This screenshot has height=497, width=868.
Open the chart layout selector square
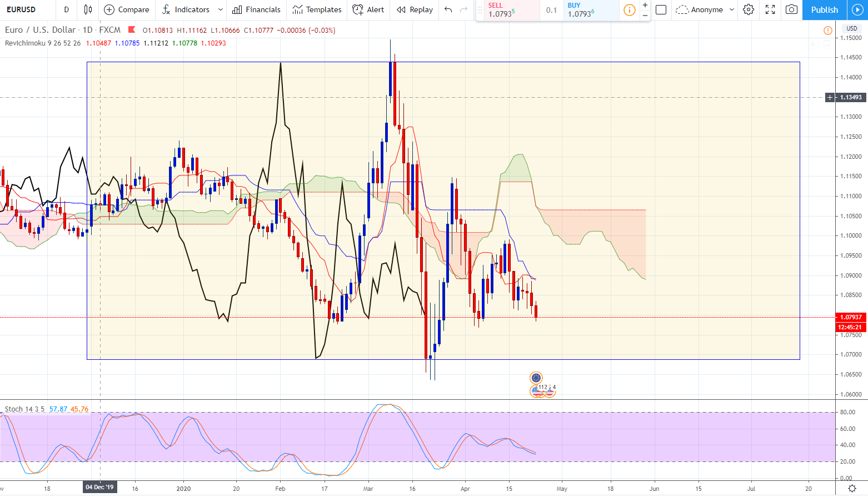pos(661,9)
